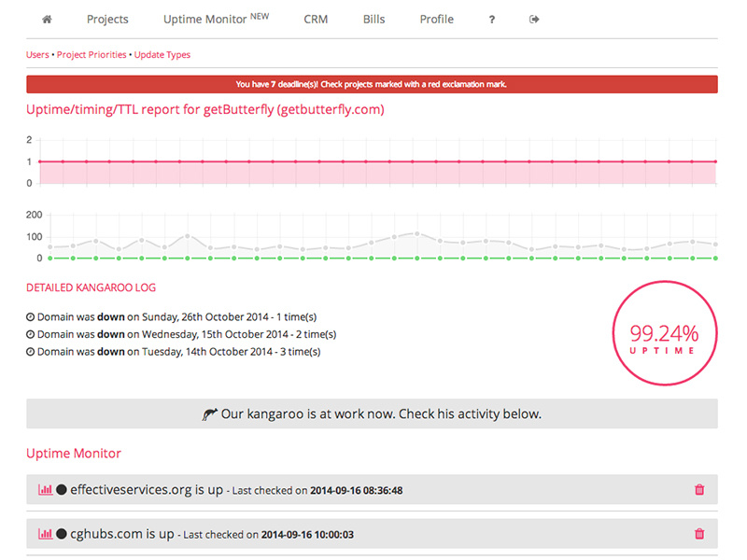Select the Tuesday, 14th October 2014 log entry
The height and width of the screenshot is (560, 747).
click(174, 352)
